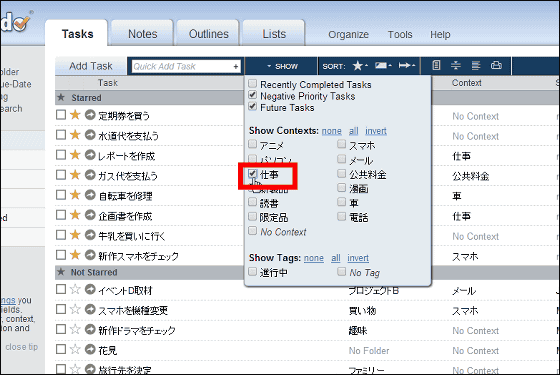Open the arrow-icon sort dropdown
Viewport: 560px width, 375px height.
point(407,66)
